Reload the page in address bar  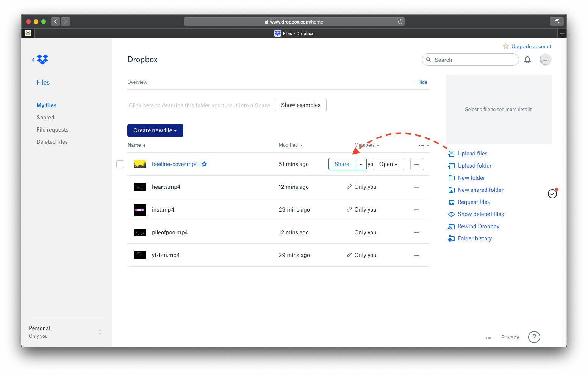coord(400,22)
